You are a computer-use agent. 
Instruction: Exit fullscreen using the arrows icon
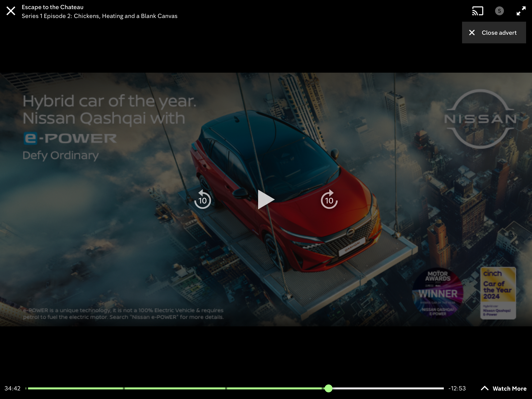click(521, 11)
